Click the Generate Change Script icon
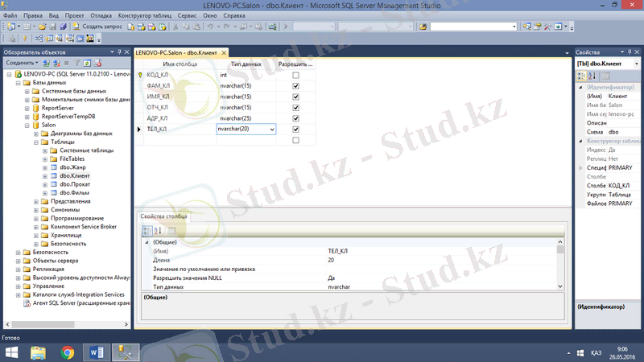The height and width of the screenshot is (362, 644). pyautogui.click(x=11, y=39)
